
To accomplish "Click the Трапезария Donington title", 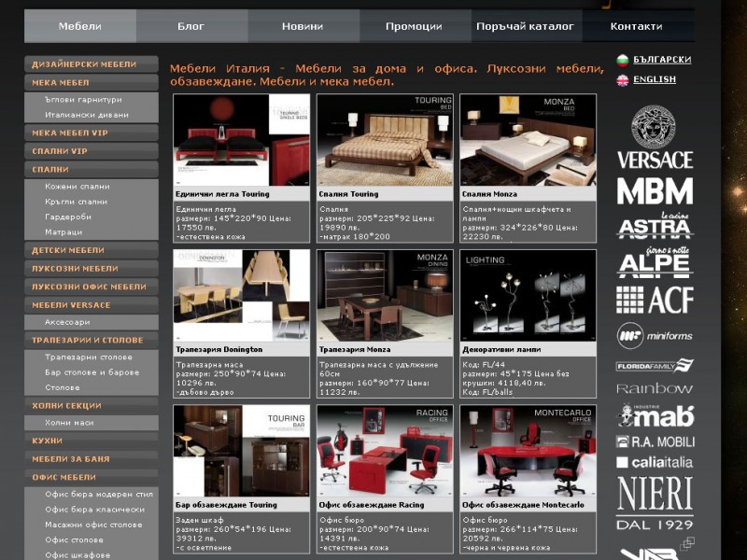I will click(219, 349).
